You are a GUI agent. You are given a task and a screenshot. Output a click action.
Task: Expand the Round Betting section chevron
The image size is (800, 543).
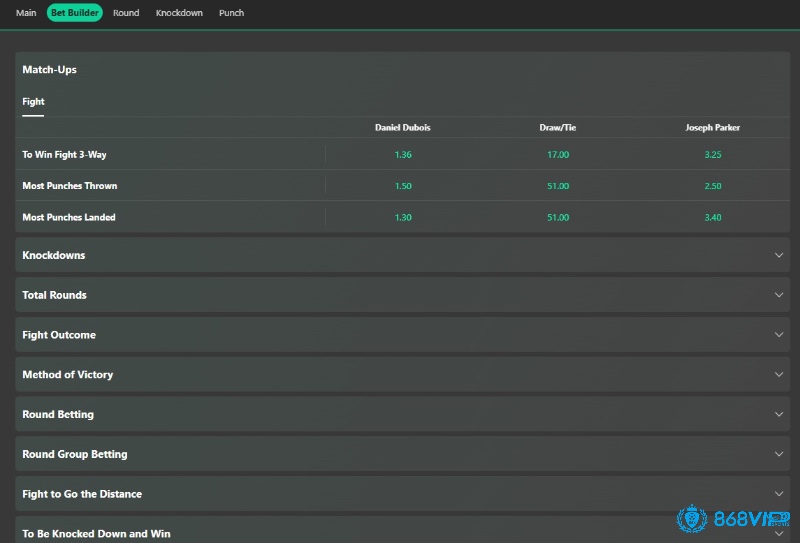[779, 414]
